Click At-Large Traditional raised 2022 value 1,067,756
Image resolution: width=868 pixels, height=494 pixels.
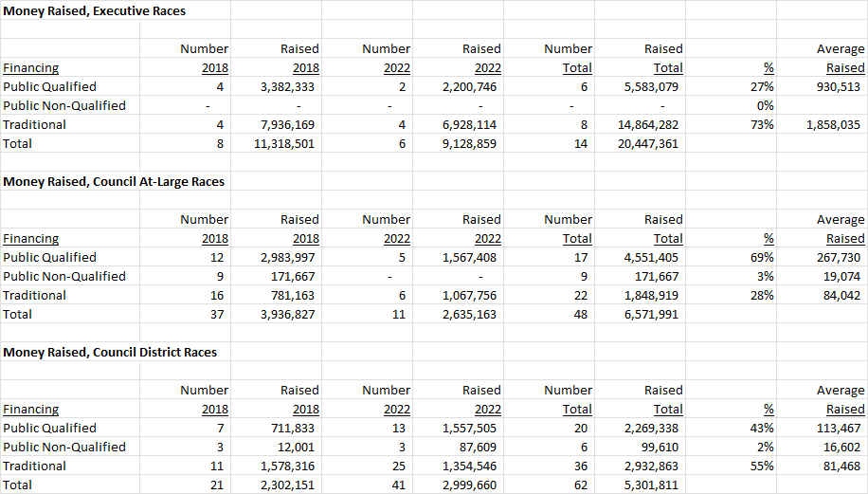(x=469, y=295)
